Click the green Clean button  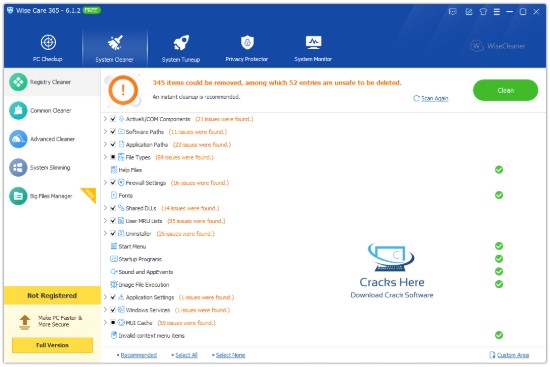click(x=505, y=90)
